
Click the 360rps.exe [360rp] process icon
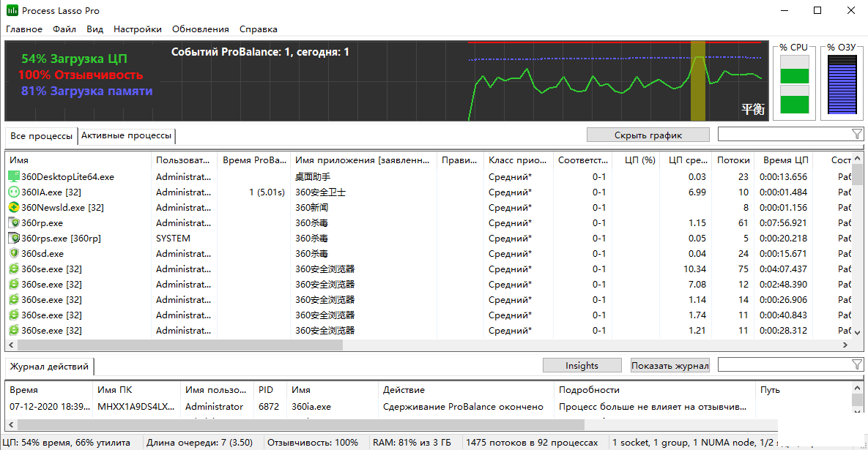coord(14,239)
